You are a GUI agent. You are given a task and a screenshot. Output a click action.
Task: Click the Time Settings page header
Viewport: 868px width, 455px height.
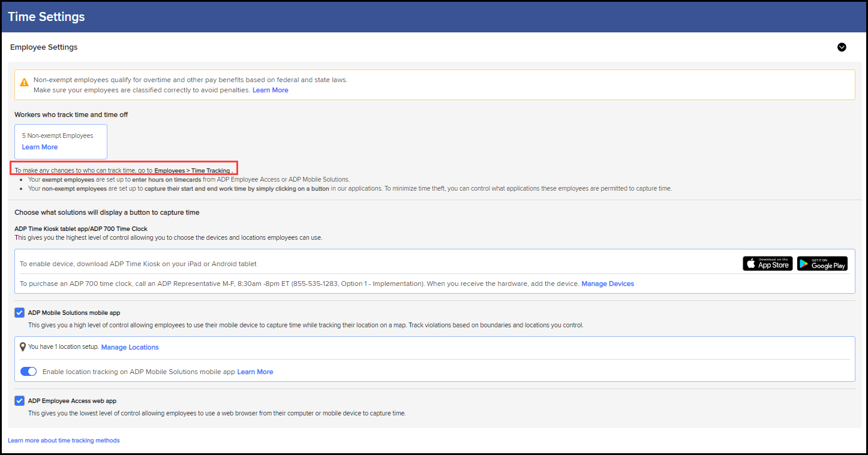coord(46,17)
